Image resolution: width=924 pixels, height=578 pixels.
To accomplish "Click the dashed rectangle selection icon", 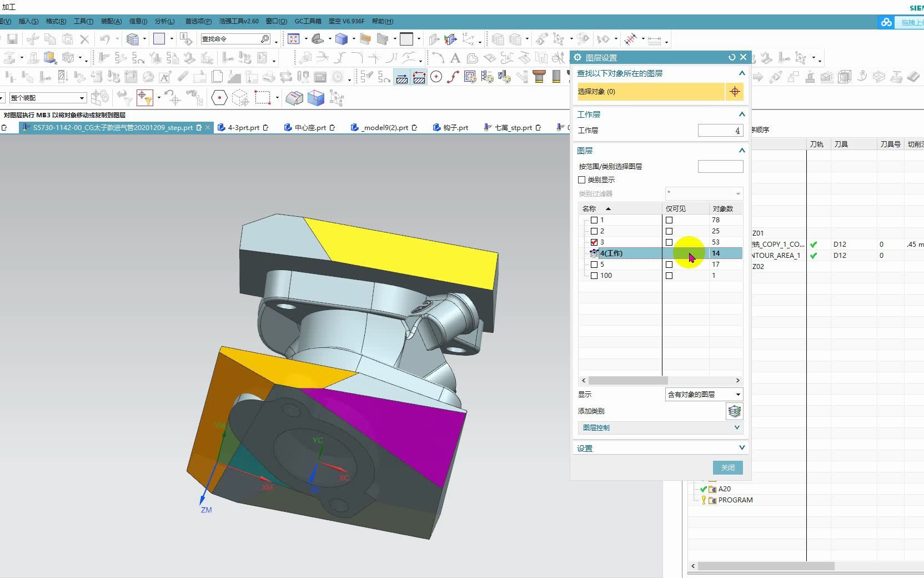I will pyautogui.click(x=263, y=98).
